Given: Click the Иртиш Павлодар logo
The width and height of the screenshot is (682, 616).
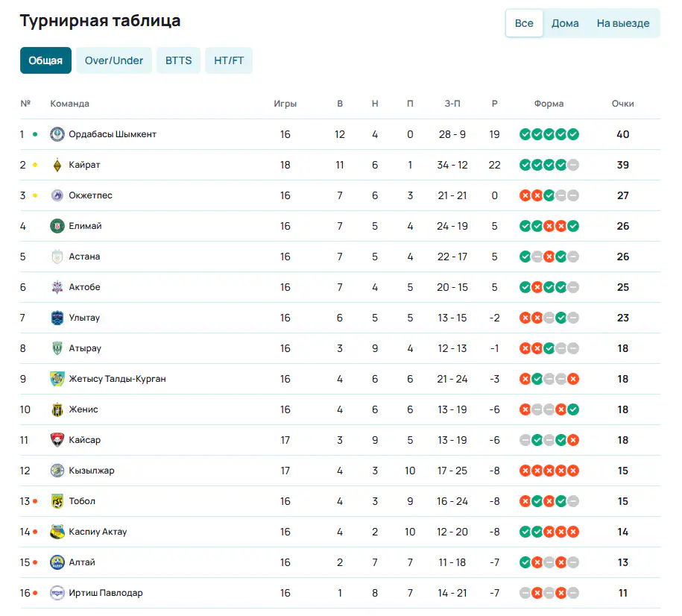Looking at the screenshot, I should click(x=57, y=592).
